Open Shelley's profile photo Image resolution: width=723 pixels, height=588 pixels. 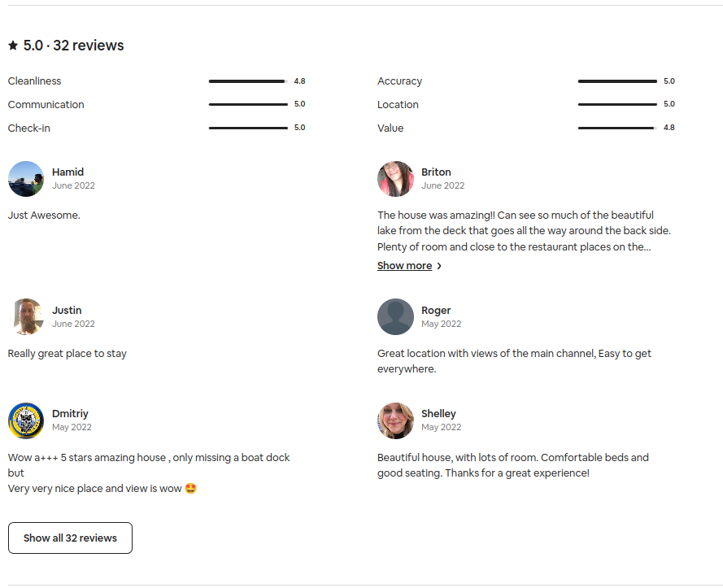(395, 420)
